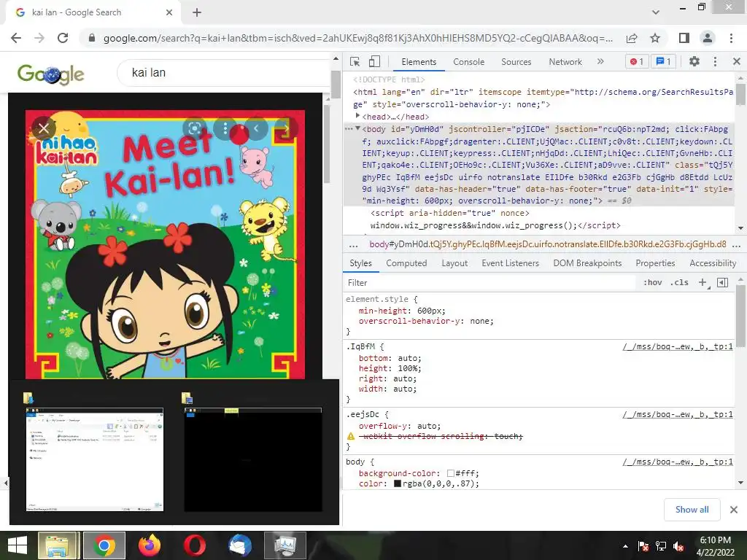Open DevTools customize three-dot menu
Image resolution: width=747 pixels, height=560 pixels.
point(715,61)
